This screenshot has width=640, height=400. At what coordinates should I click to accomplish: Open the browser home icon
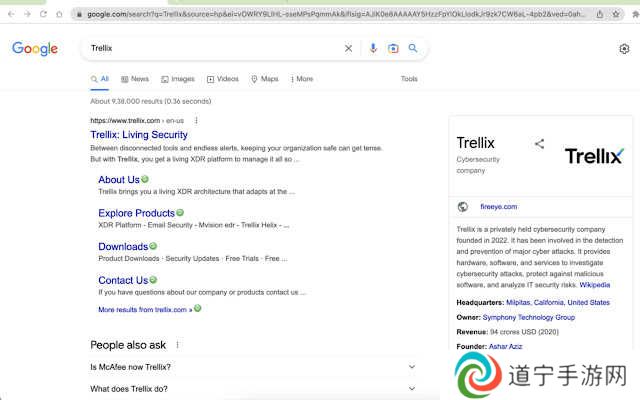point(59,14)
